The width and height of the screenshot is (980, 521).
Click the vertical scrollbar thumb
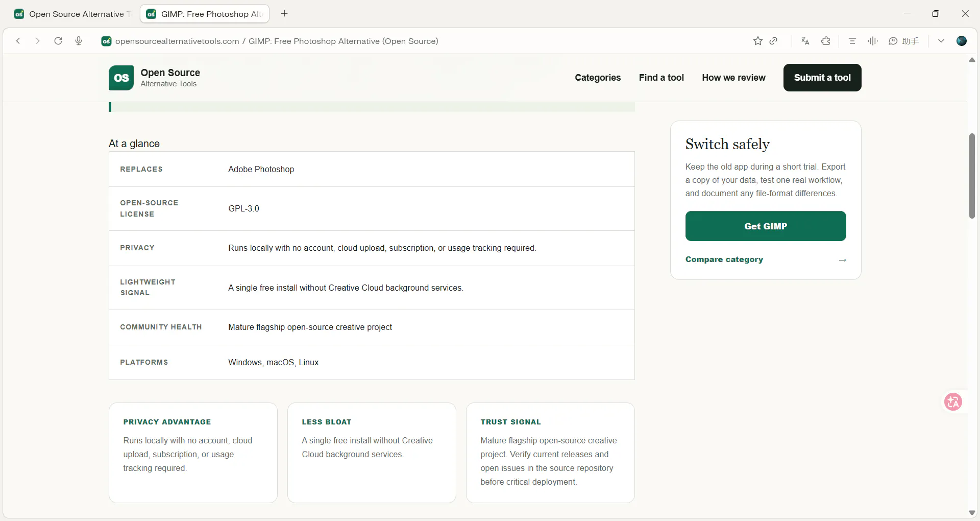[x=972, y=176]
